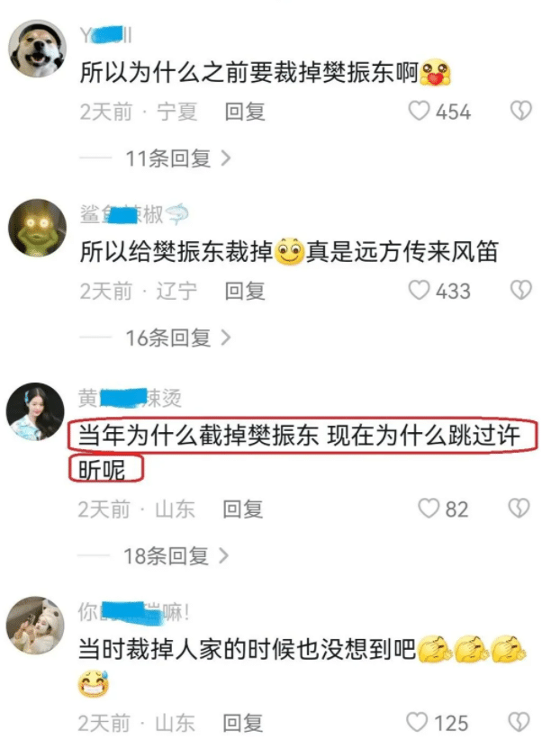Expand the 18条回复 thread

coord(176,556)
